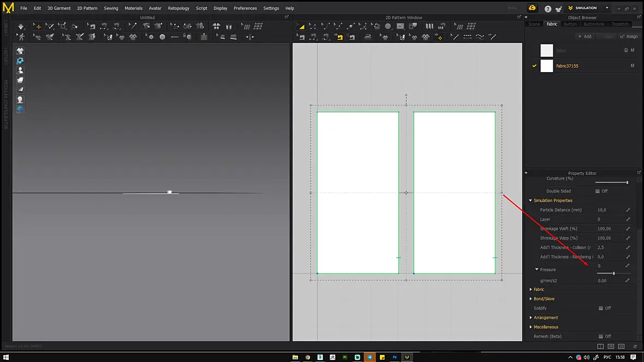Select the yellow Select/Move tool in 3D toolbar
Screen dimensions: 644x362
click(x=37, y=26)
